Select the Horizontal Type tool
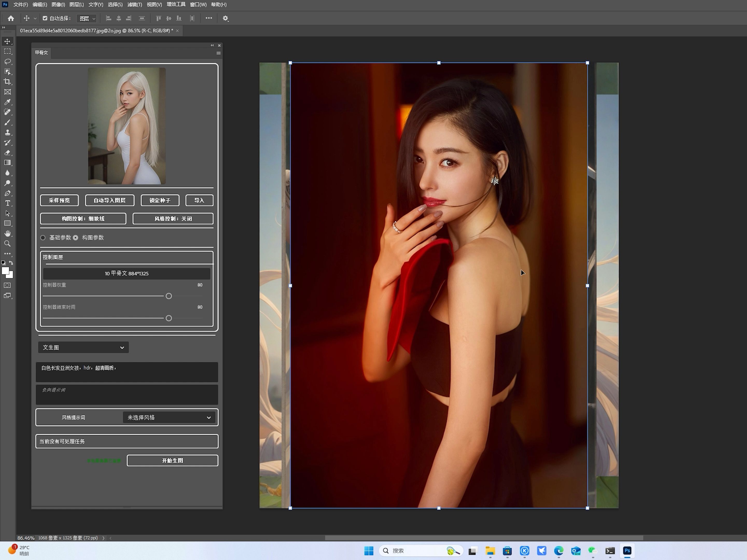The width and height of the screenshot is (747, 560). click(x=8, y=203)
